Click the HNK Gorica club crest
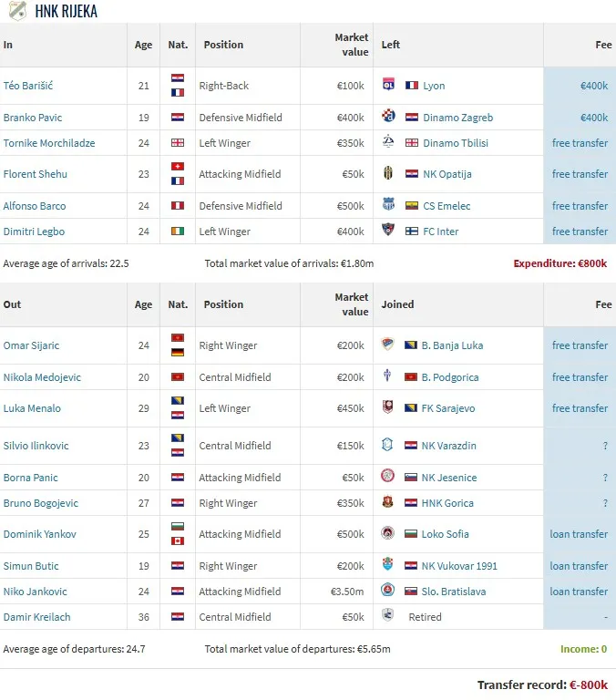Viewport: 616px width, 700px height. (x=388, y=503)
